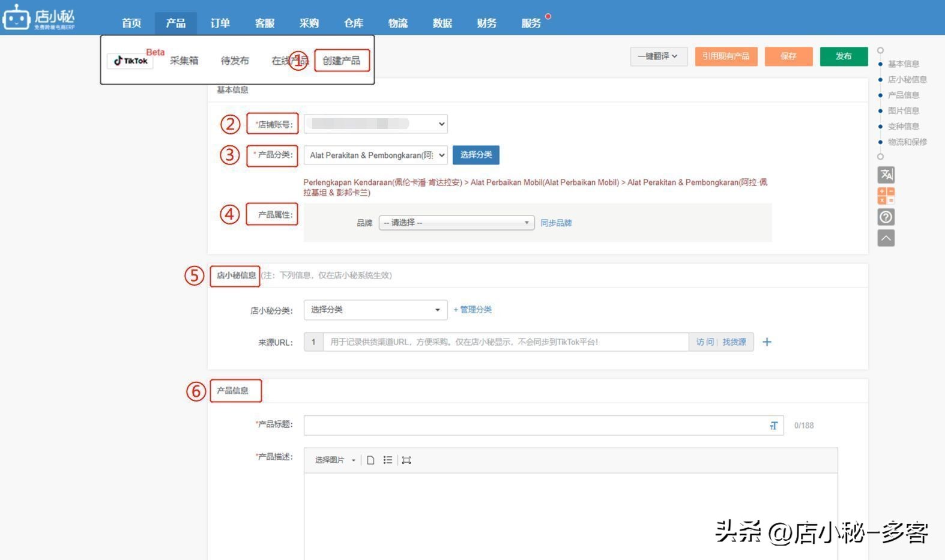Open the calculator icon in right sidebar

tap(886, 196)
